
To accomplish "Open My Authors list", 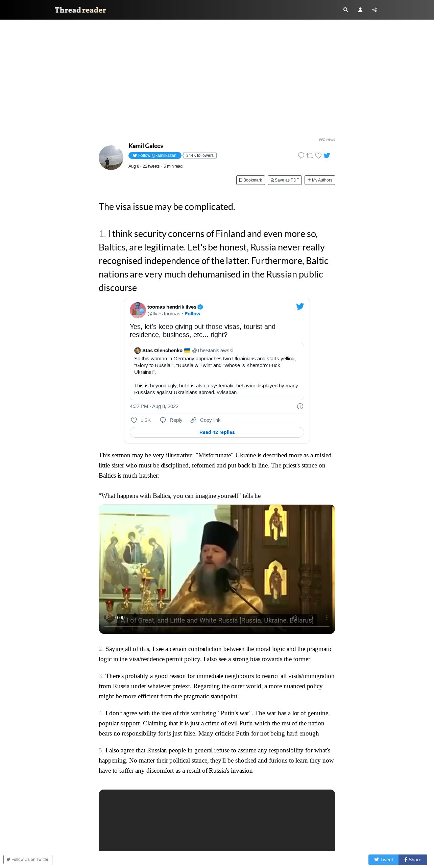I will point(320,180).
